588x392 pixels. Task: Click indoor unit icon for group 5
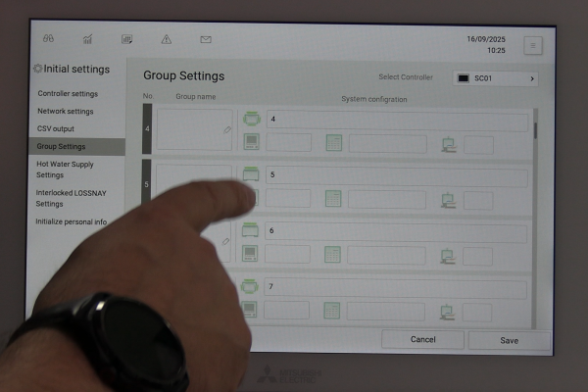coord(251,174)
